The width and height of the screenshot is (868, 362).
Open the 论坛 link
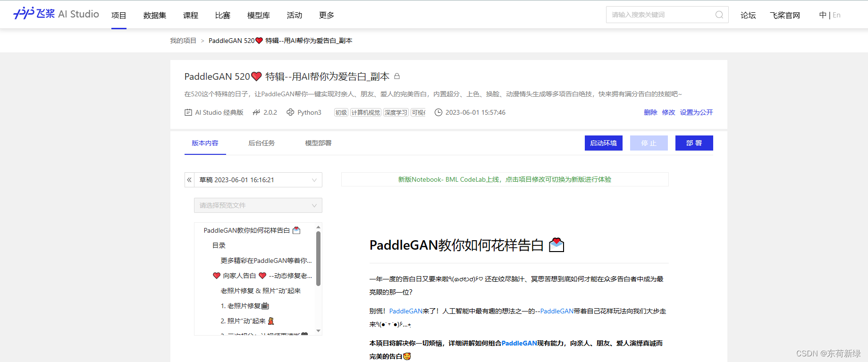click(x=748, y=15)
